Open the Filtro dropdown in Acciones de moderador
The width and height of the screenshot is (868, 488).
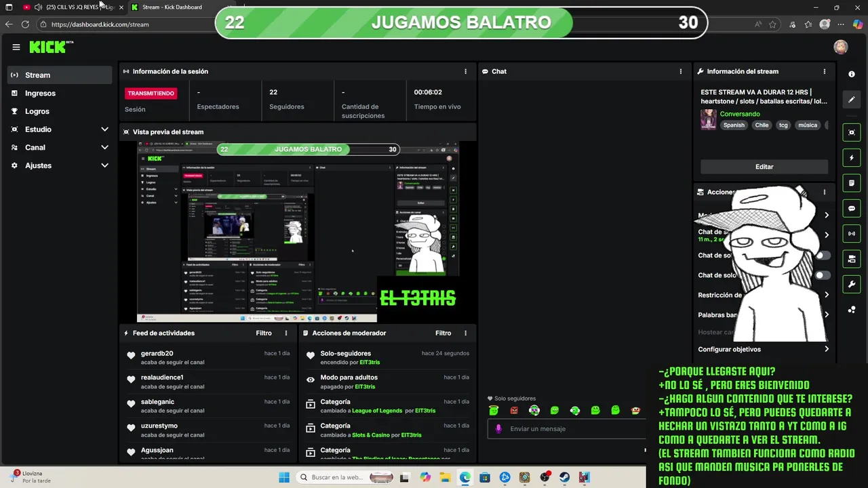pyautogui.click(x=443, y=333)
